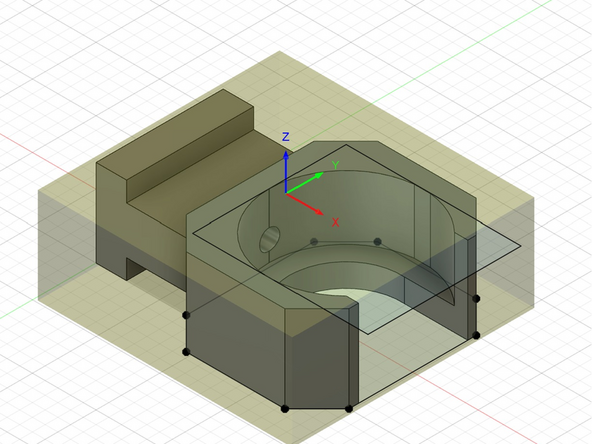Pick upper stock point on right vertical edge
Image resolution: width=592 pixels, height=444 pixels.
[476, 299]
